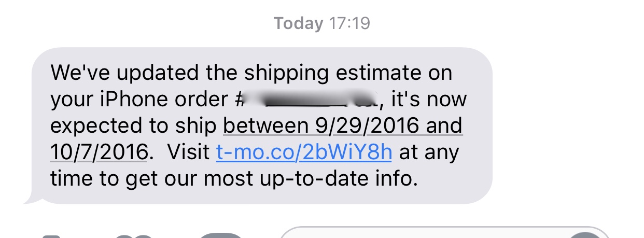Tap the underlined 10/7/2016 date
Image resolution: width=644 pixels, height=238 pixels.
(x=100, y=152)
